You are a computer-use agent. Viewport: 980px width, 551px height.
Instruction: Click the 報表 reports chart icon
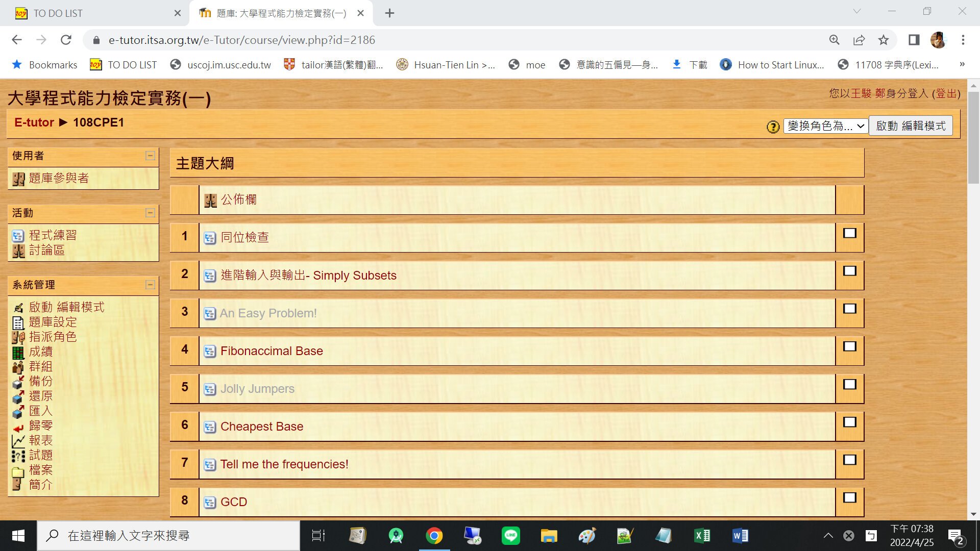coord(18,441)
